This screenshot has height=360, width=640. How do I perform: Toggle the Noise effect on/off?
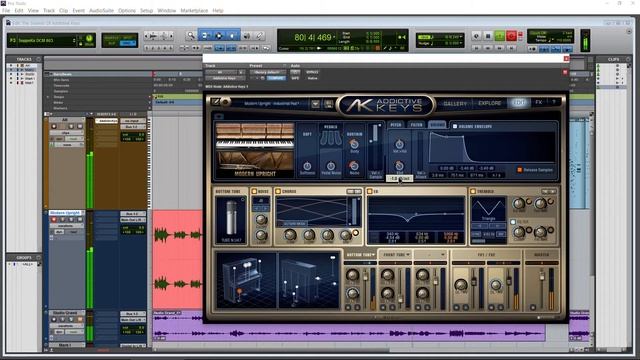point(254,191)
